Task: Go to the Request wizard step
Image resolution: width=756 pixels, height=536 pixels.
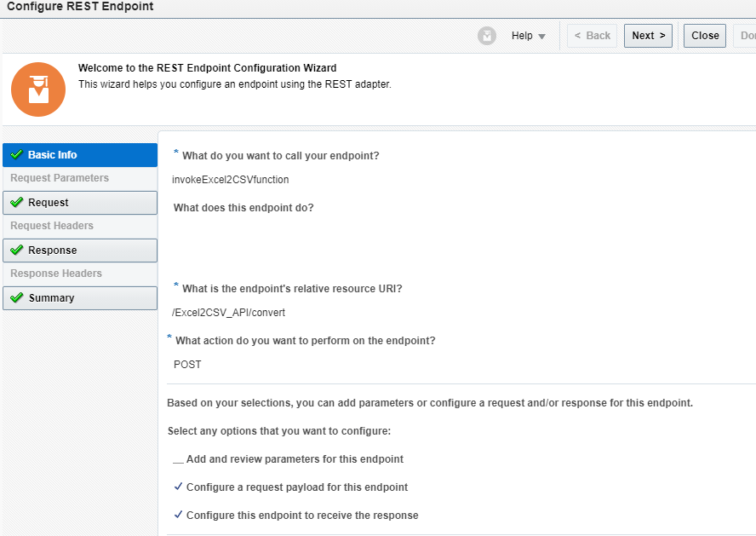Action: [49, 203]
